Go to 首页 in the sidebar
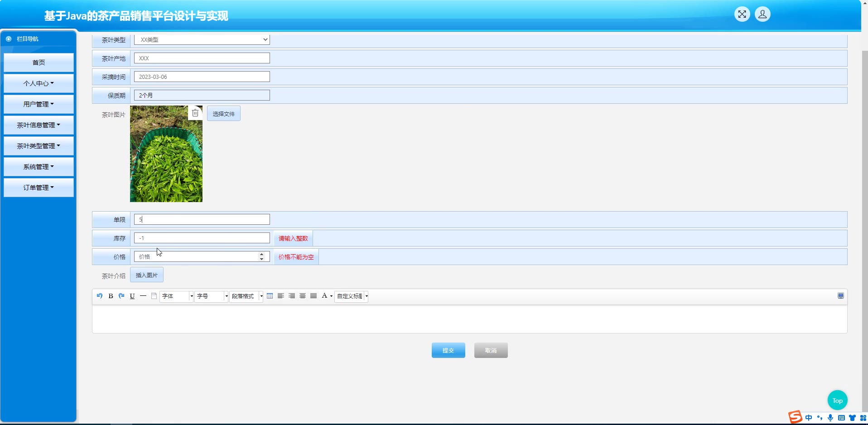The image size is (868, 425). (39, 63)
